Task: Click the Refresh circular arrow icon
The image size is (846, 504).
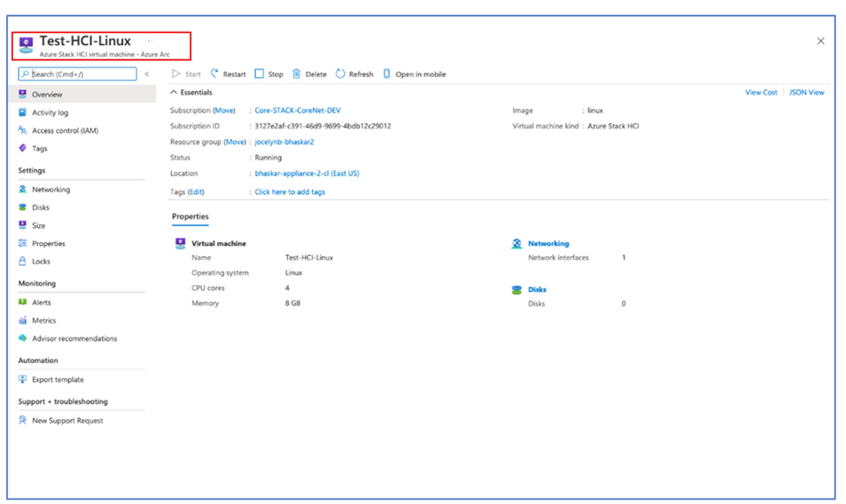Action: [340, 74]
